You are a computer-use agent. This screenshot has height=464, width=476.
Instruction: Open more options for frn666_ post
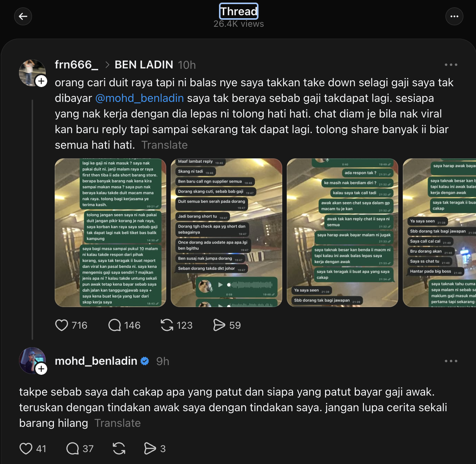point(451,65)
